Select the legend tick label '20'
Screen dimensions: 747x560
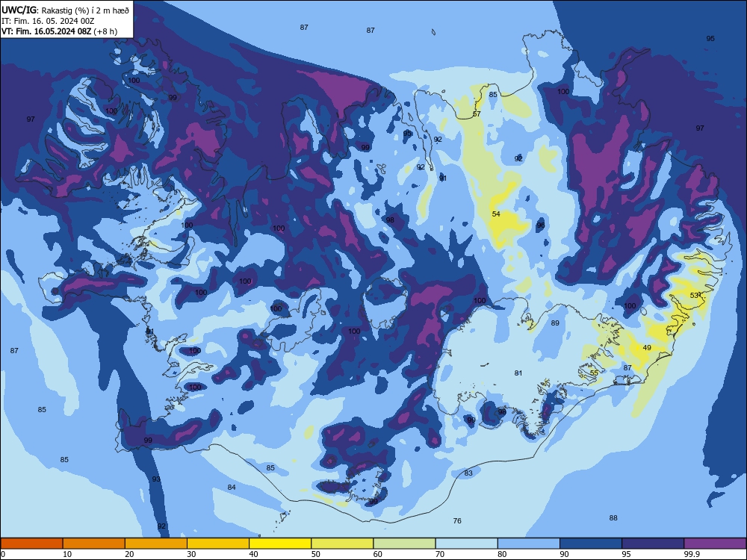click(x=129, y=554)
